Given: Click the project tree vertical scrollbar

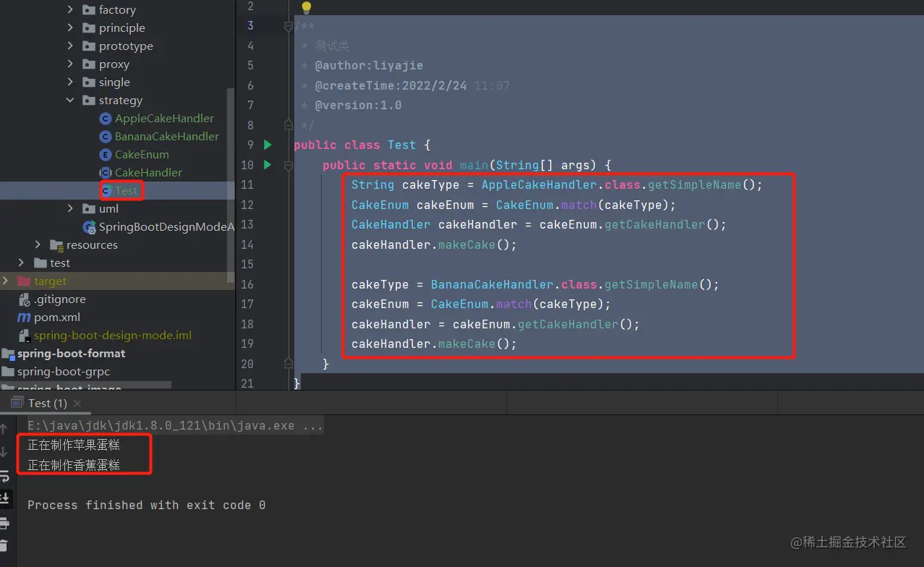Looking at the screenshot, I should click(x=231, y=184).
